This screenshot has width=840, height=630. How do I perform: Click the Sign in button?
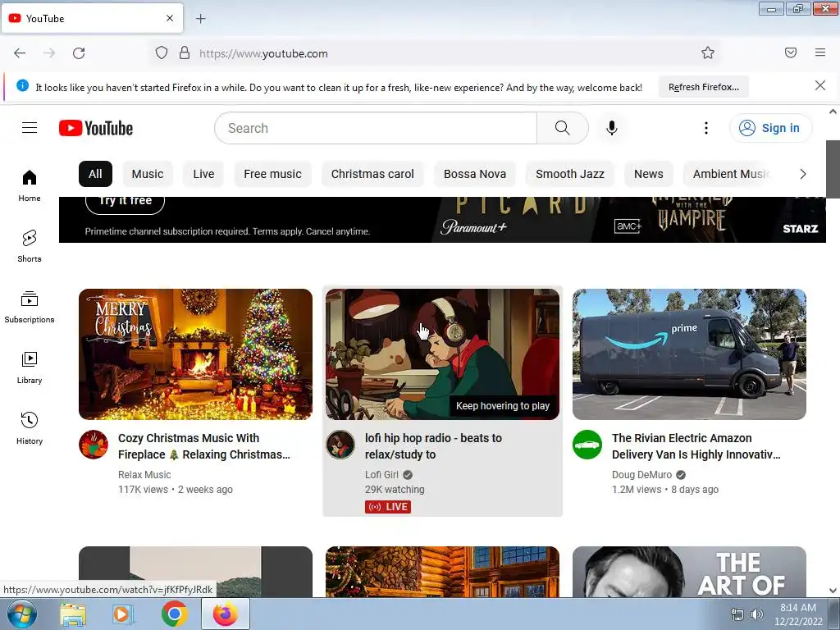[x=770, y=128]
